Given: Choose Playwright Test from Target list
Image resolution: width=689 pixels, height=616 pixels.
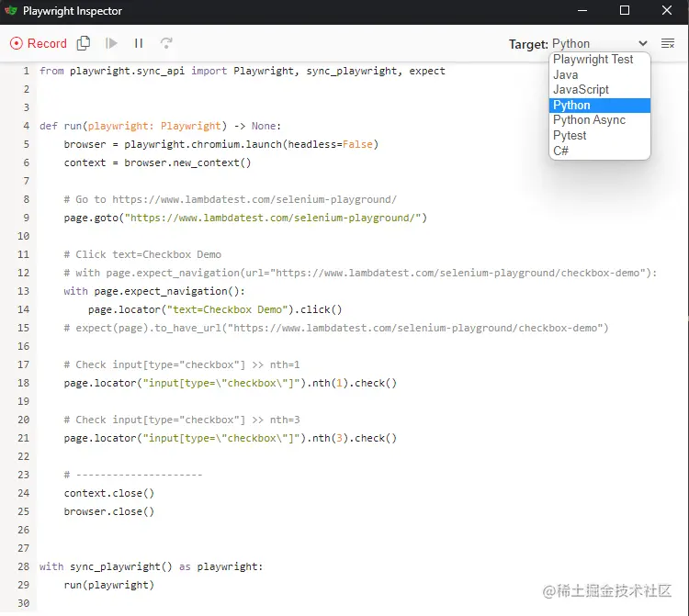Looking at the screenshot, I should pos(599,60).
